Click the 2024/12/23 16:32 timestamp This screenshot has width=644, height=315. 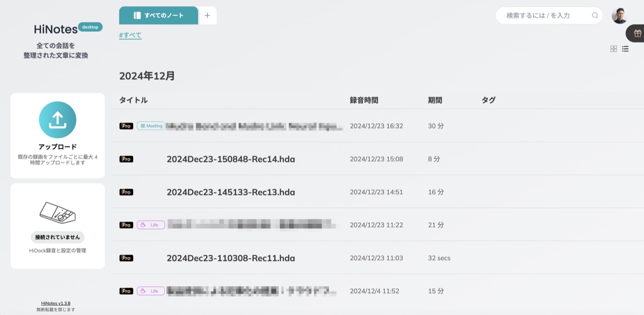376,126
